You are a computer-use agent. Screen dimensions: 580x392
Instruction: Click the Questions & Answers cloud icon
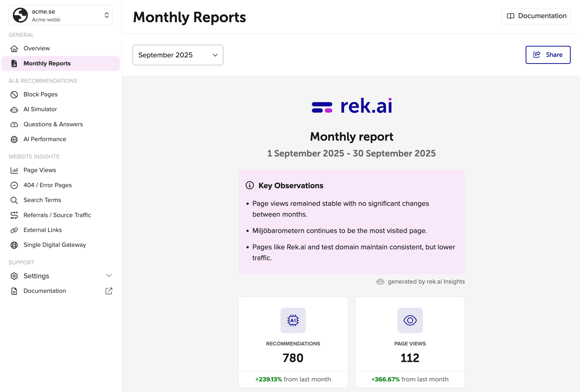pos(14,125)
